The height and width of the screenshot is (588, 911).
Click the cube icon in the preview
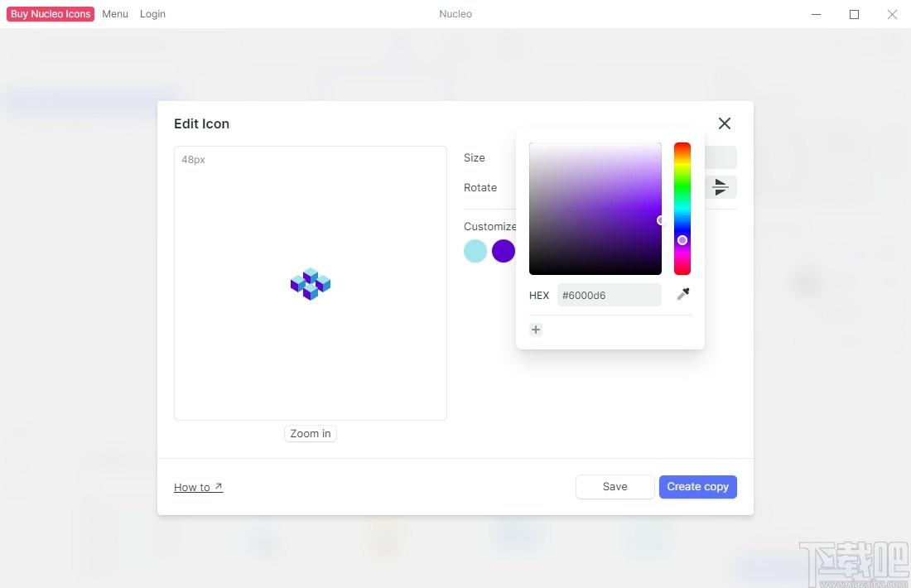point(311,283)
